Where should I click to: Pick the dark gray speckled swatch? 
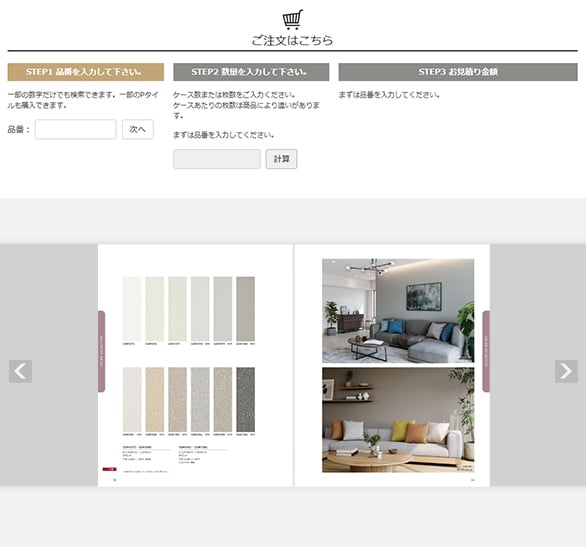[x=246, y=399]
